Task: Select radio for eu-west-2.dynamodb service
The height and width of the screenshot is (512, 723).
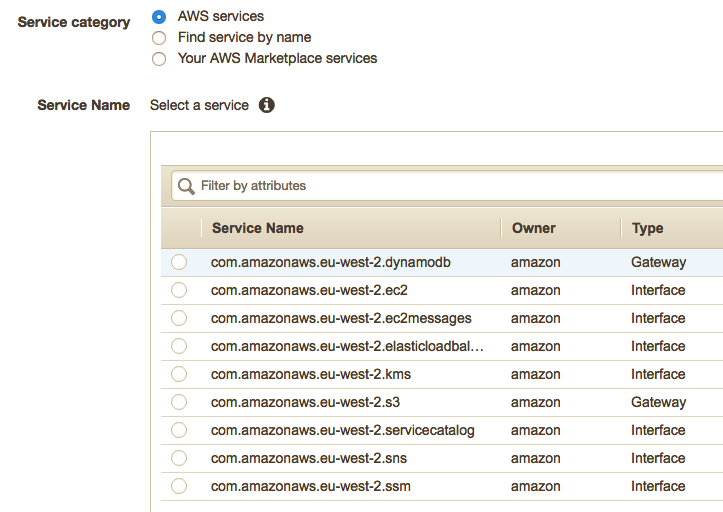Action: 179,262
